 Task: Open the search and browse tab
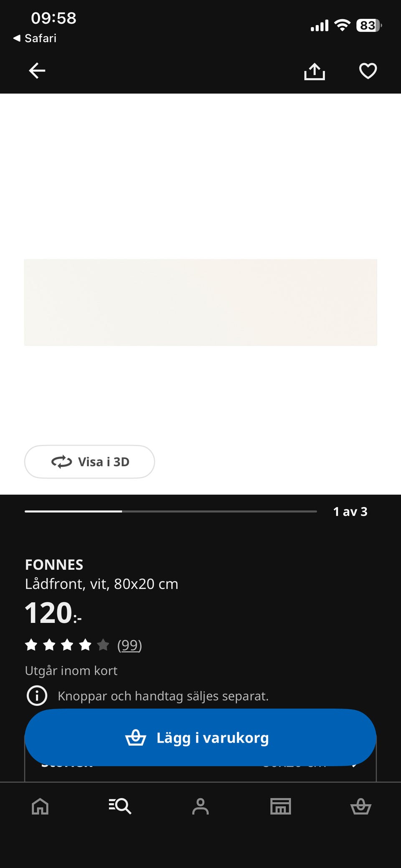[120, 806]
